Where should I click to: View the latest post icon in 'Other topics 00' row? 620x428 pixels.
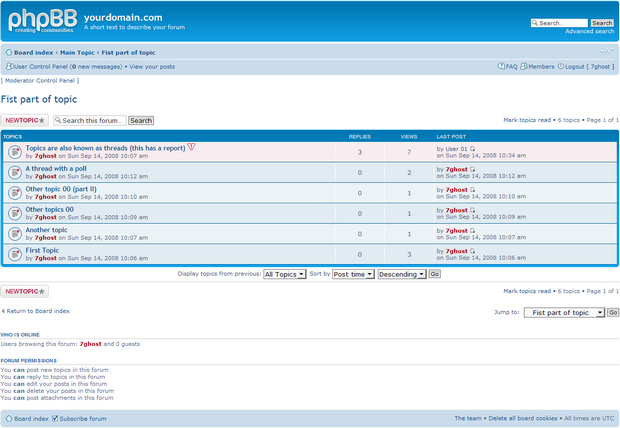(x=473, y=210)
